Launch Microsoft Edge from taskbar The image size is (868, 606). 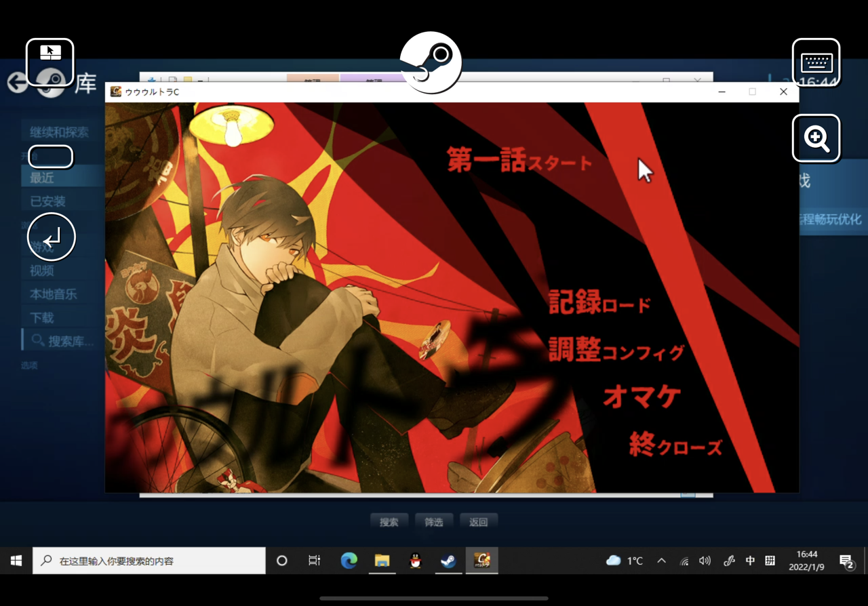click(x=349, y=561)
